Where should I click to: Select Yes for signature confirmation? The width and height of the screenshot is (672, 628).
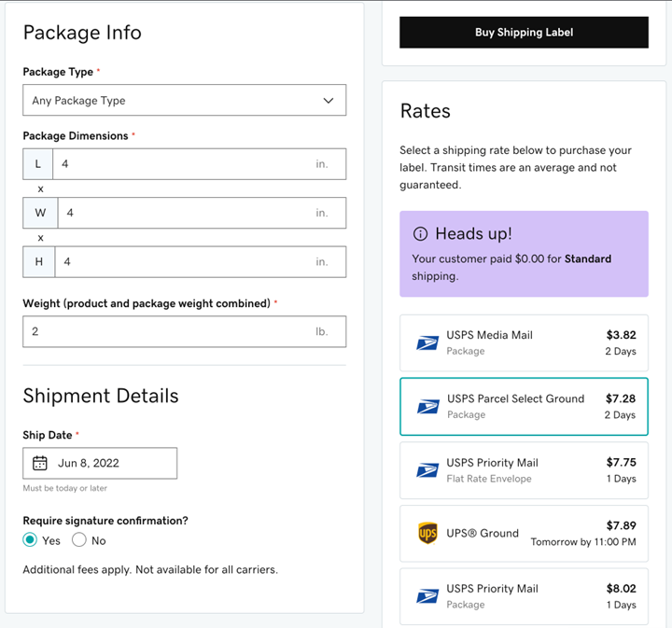[31, 540]
